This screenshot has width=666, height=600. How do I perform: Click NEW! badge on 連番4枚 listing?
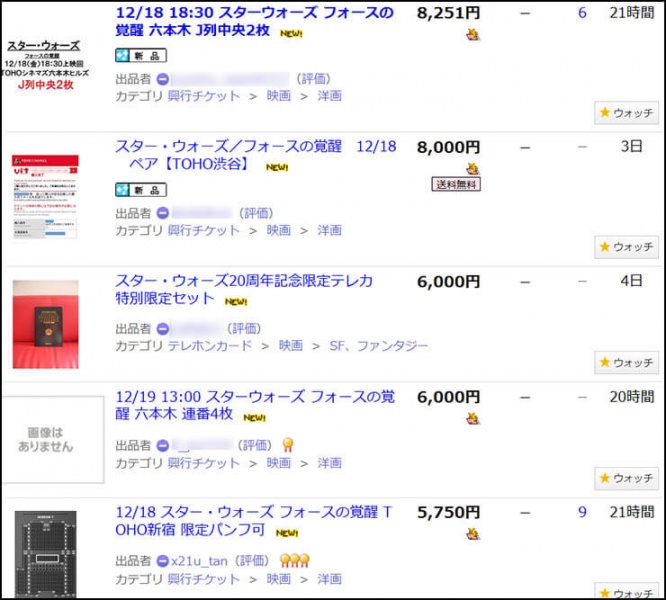(254, 417)
